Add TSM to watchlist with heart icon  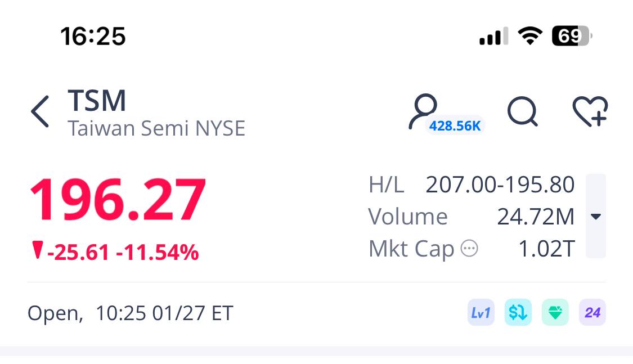coord(590,111)
